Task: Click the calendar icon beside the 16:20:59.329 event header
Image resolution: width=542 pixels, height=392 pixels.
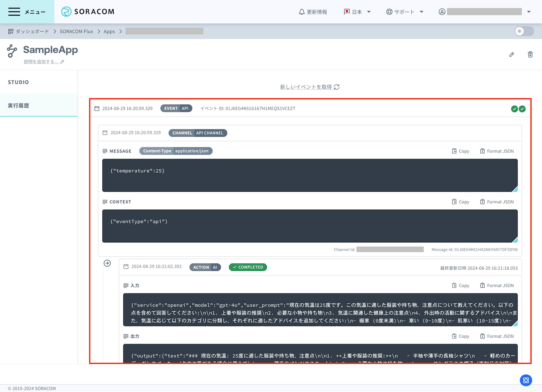Action: click(97, 108)
